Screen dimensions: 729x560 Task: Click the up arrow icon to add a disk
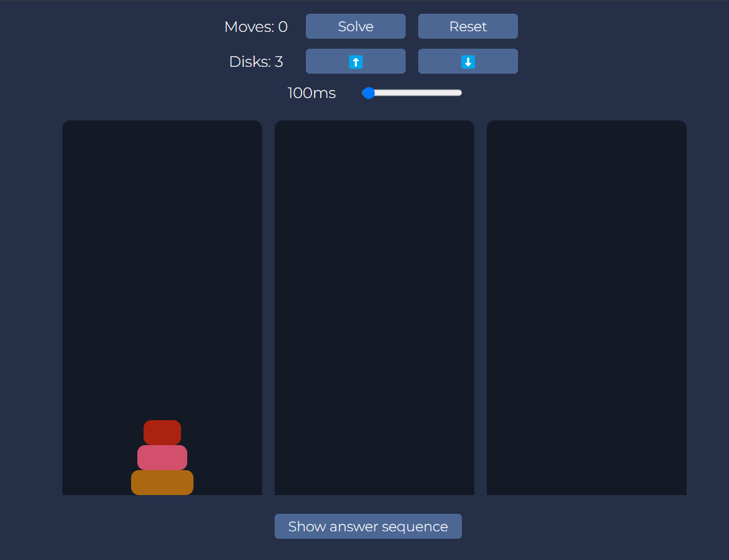click(356, 62)
